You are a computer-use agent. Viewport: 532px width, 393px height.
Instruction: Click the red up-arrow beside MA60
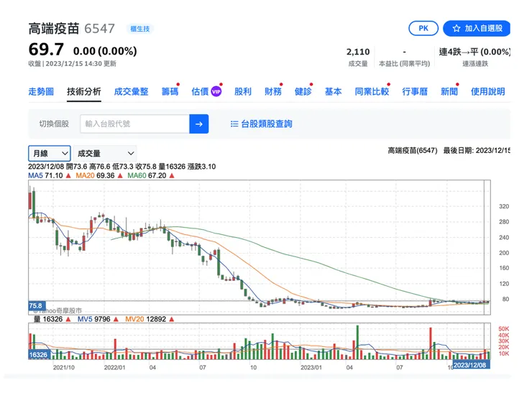[172, 175]
